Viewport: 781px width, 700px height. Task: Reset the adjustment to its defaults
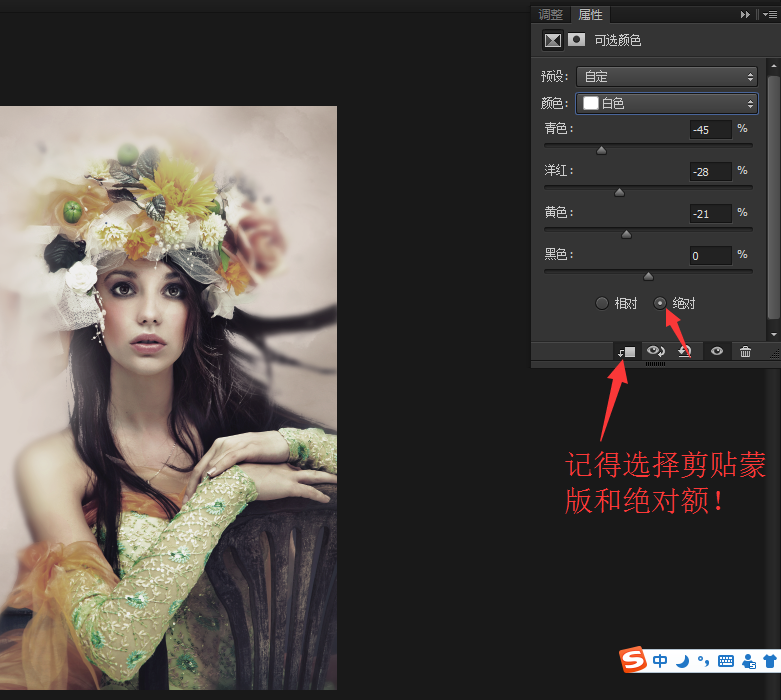pos(684,351)
